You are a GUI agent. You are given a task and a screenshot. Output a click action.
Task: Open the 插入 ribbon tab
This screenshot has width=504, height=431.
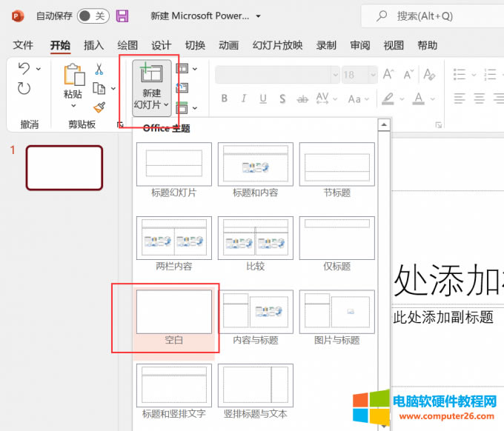94,45
